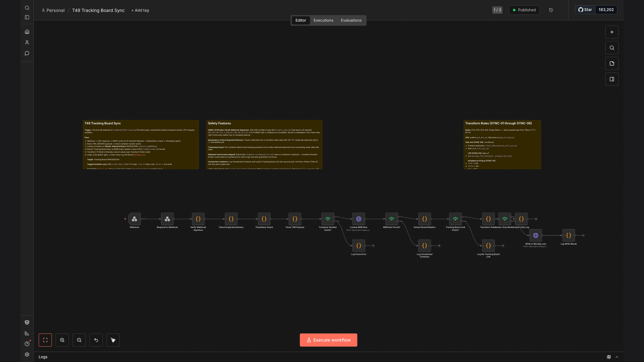
Task: Pop out the Logs panel icon
Action: (x=609, y=357)
